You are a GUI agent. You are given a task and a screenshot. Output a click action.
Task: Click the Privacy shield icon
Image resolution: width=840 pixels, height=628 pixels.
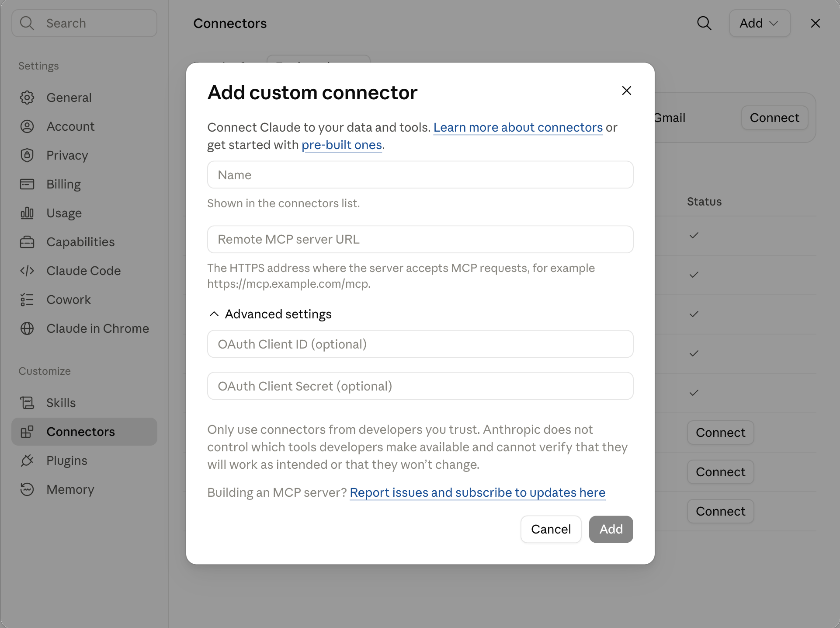(27, 155)
